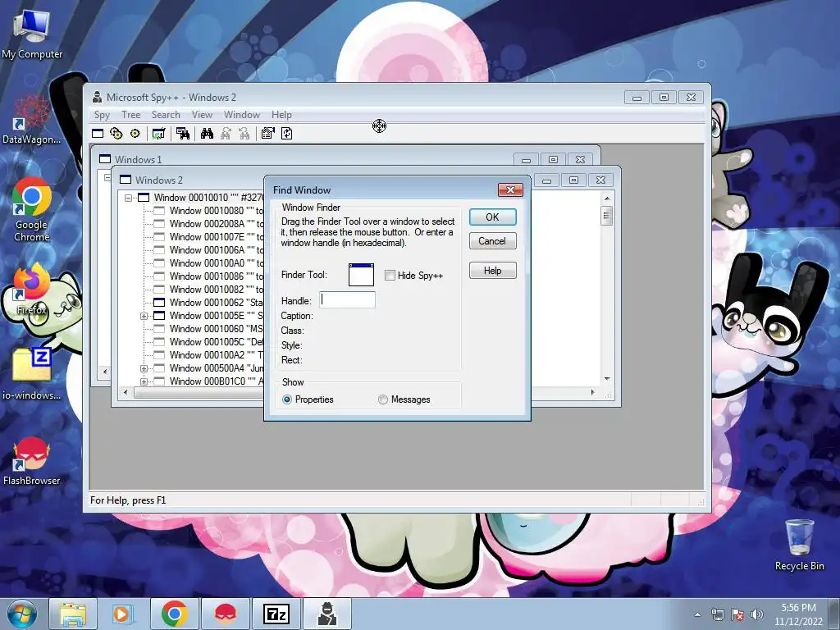Viewport: 840px width, 630px height.
Task: Select the Window 0001005C tree row
Action: (x=208, y=342)
